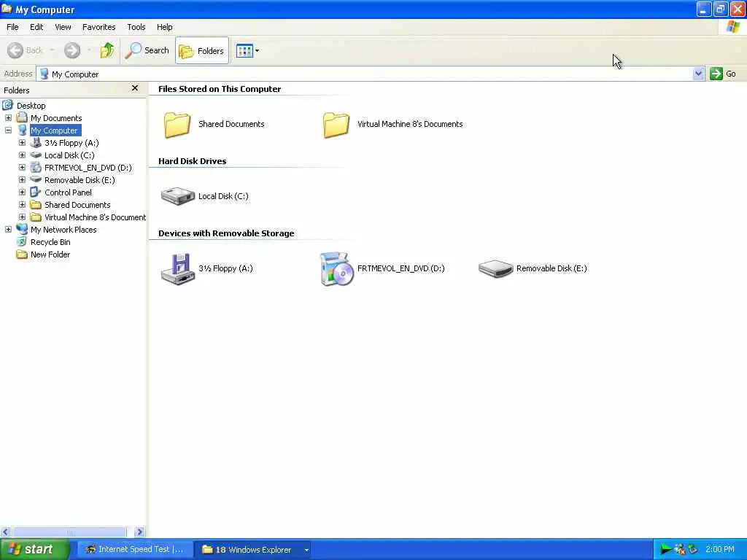The height and width of the screenshot is (560, 747).
Task: Open the File menu
Action: (12, 27)
